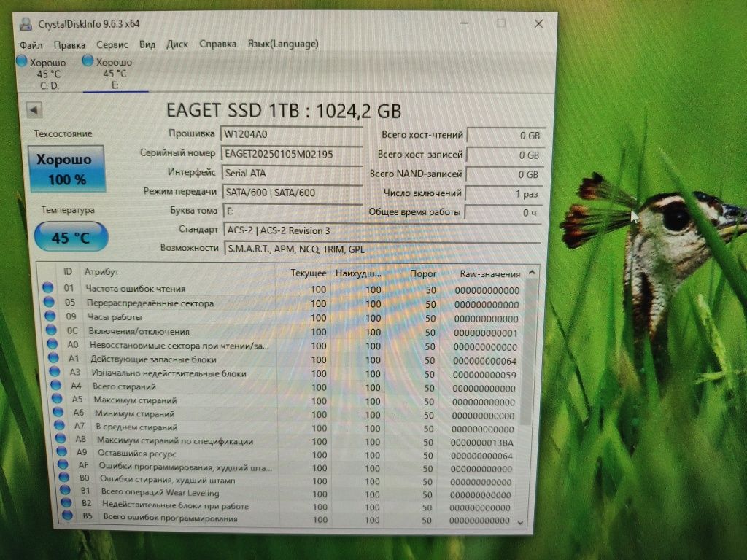Click the transfer mode field SATA/600 | SATA/600
This screenshot has height=560, width=747.
pyautogui.click(x=293, y=192)
